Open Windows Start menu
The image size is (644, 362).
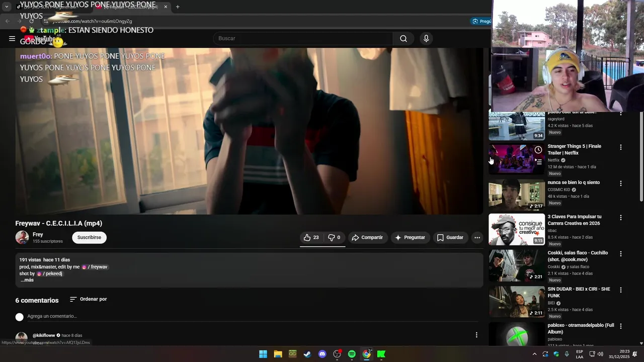(x=263, y=354)
